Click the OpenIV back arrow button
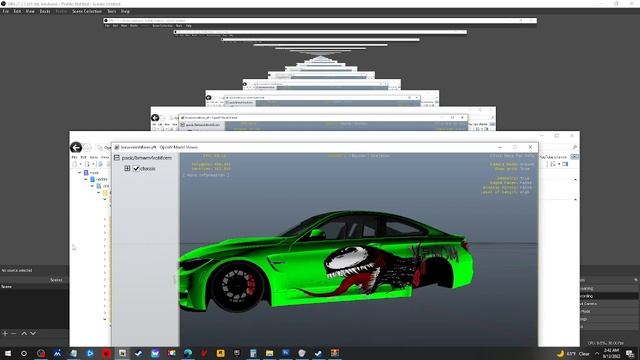 pyautogui.click(x=76, y=147)
